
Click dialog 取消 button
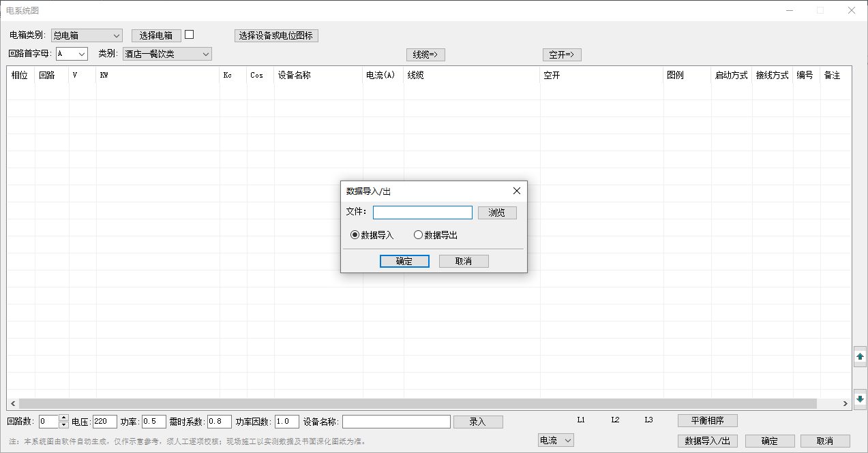click(464, 261)
